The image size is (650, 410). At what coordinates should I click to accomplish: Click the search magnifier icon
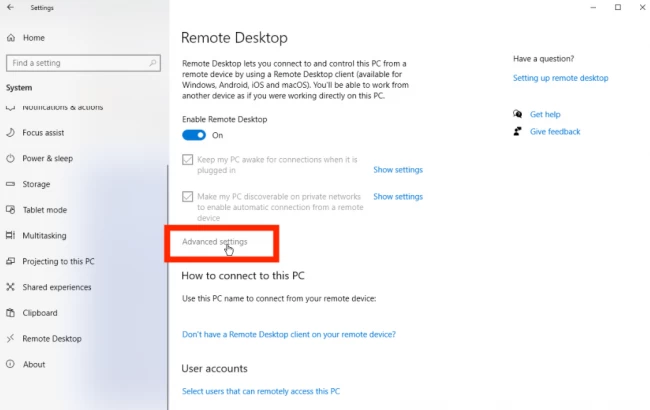153,63
